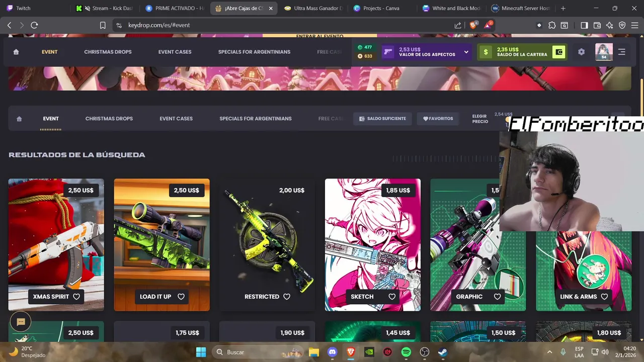Open the Extensions puzzle-piece icon

click(552, 25)
